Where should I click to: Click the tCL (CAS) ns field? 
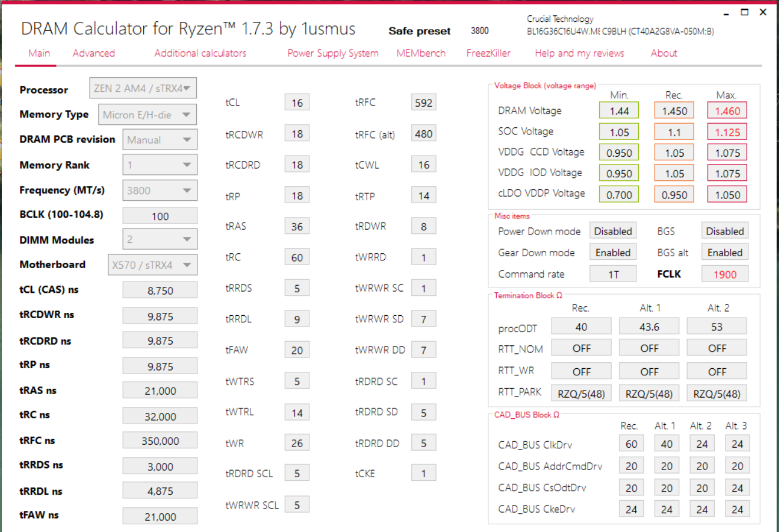(x=160, y=290)
